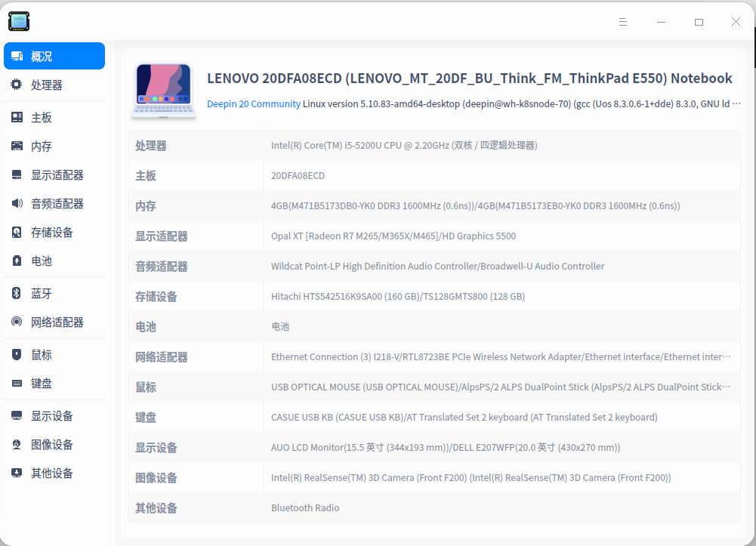Click the AUO LCD Monitor value
This screenshot has height=546, width=756.
click(x=446, y=447)
